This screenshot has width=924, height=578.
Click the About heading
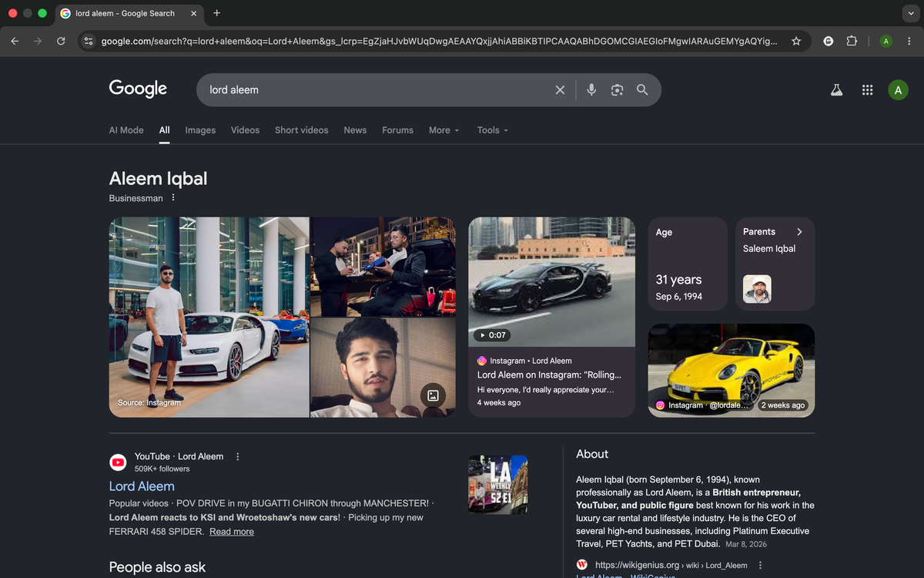[592, 455]
